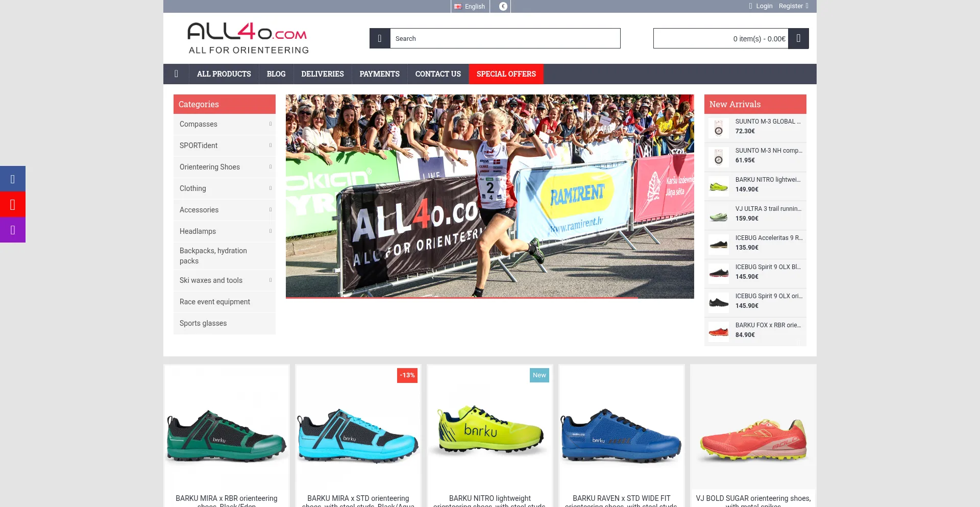This screenshot has width=980, height=507.
Task: Open VJ ULTRA 3 trail runnin... name
Action: (x=768, y=209)
